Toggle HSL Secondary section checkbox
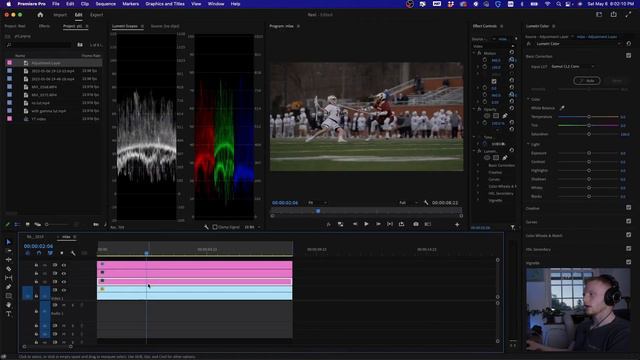This screenshot has width=640, height=360. pyautogui.click(x=629, y=249)
